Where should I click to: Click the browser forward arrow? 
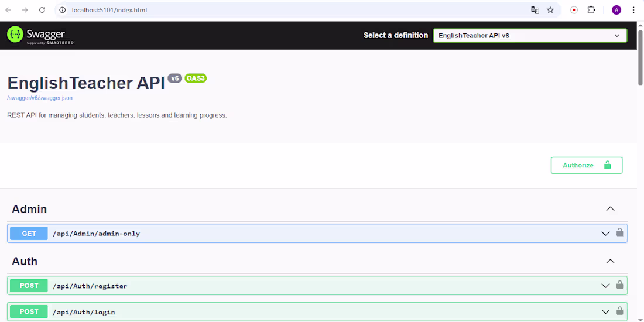pos(25,11)
